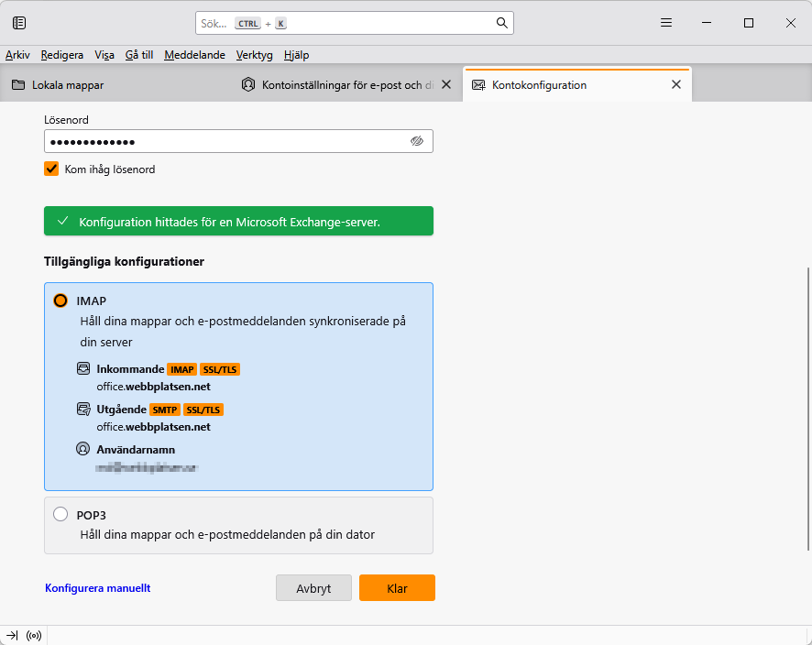
Task: Toggle the Spaces toolbar icon
Action: coord(19,23)
